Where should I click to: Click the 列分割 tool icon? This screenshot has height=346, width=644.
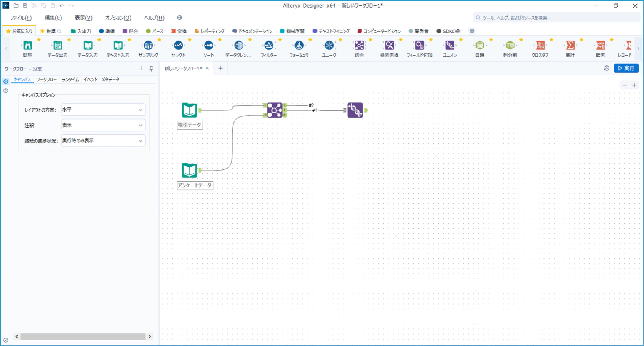[510, 46]
